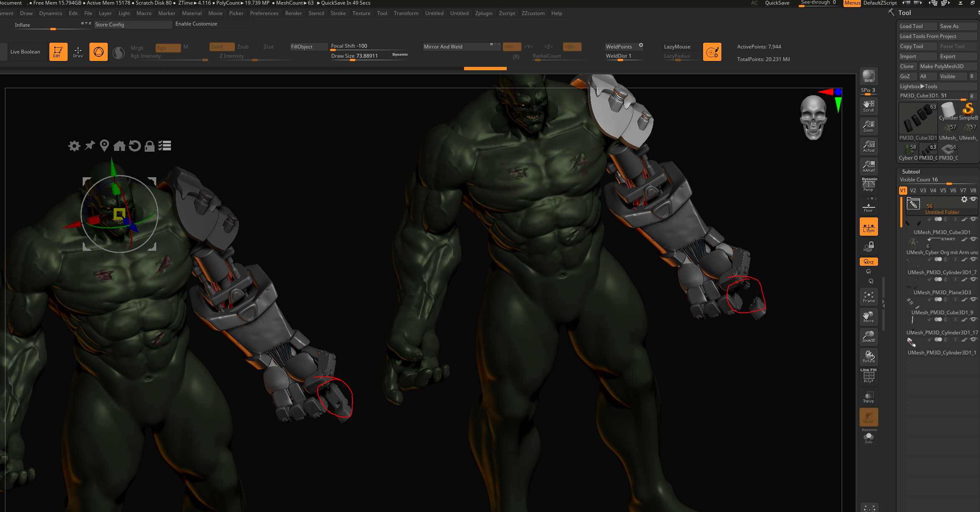Viewport: 980px width, 512px height.
Task: Toggle Live Boolean mode
Action: (25, 52)
